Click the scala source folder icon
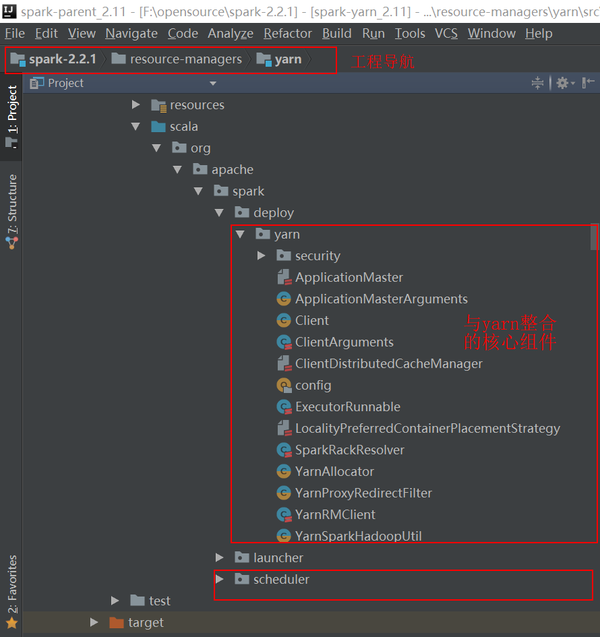The width and height of the screenshot is (600, 637). click(x=158, y=127)
